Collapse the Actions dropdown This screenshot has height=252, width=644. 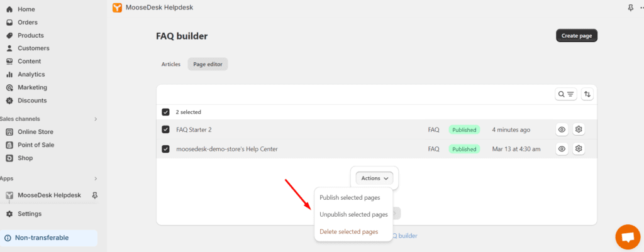[375, 178]
